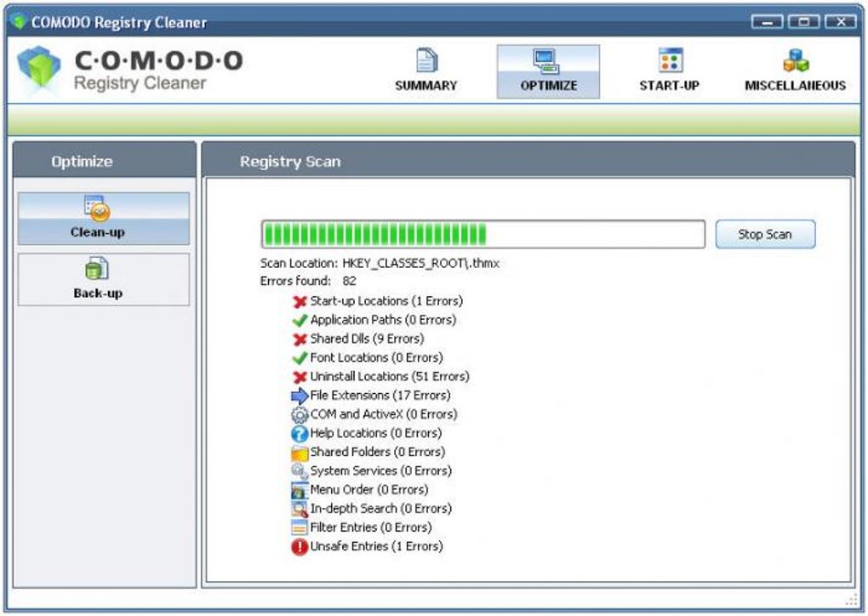Click red X beside Shared Dlls

[300, 339]
